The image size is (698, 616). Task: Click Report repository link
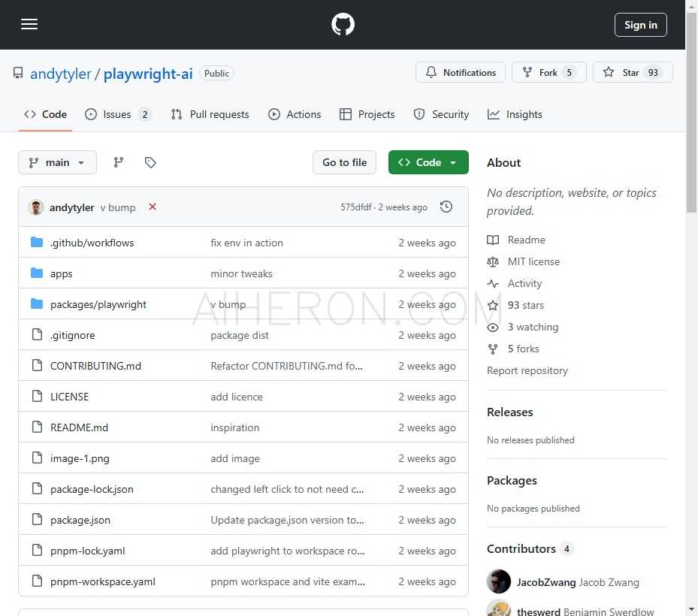point(527,371)
